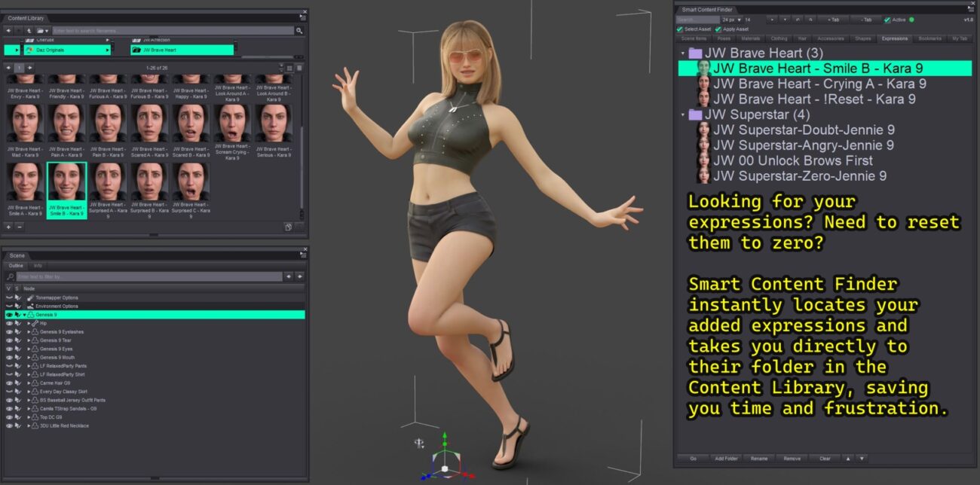Open the Clothing tab in Finder

[779, 38]
